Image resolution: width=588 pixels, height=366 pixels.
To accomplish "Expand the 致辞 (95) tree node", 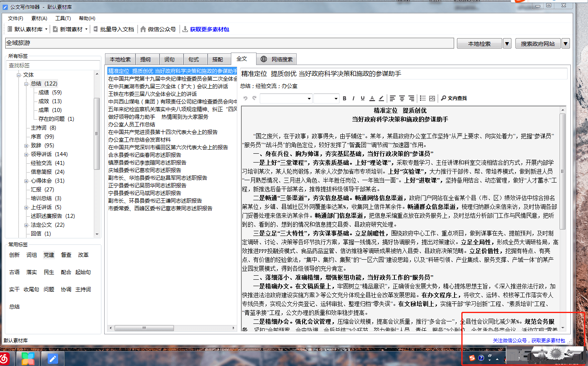I will [26, 146].
